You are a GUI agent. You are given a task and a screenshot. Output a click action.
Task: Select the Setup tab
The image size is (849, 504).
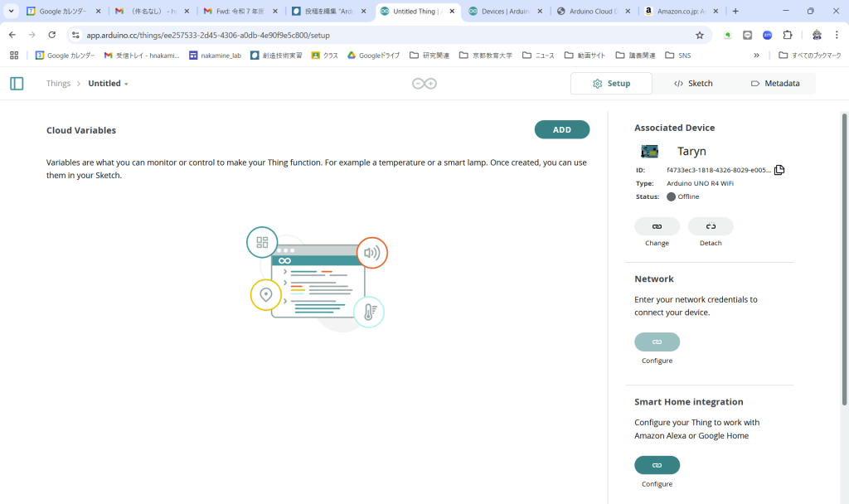[611, 84]
